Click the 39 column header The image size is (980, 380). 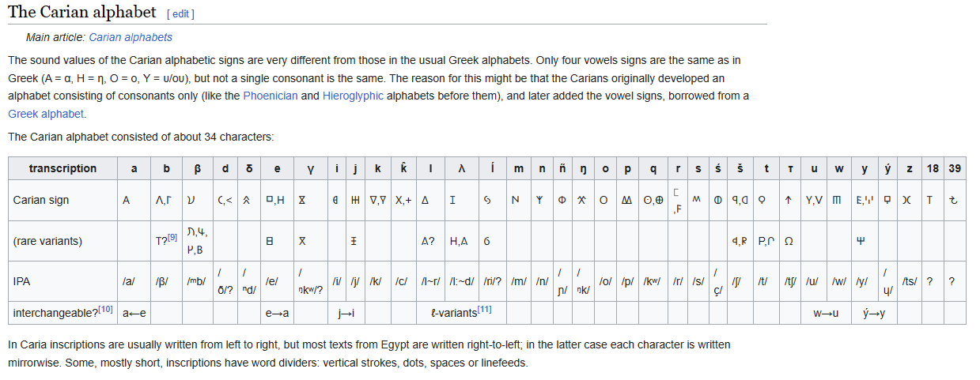(x=955, y=168)
